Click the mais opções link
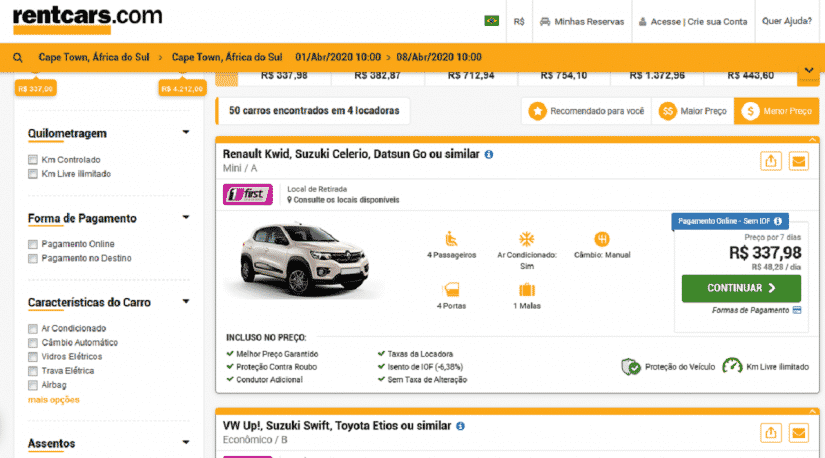Image resolution: width=825 pixels, height=458 pixels. coord(54,400)
